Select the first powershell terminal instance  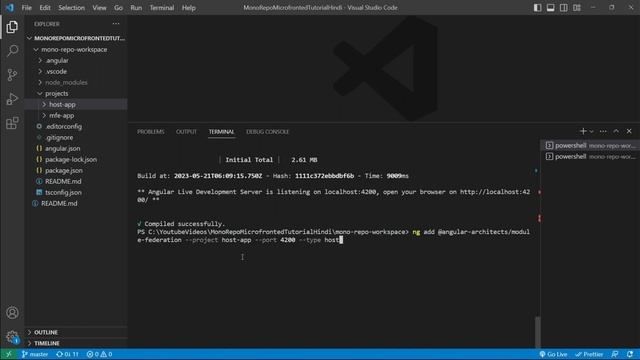coord(590,145)
